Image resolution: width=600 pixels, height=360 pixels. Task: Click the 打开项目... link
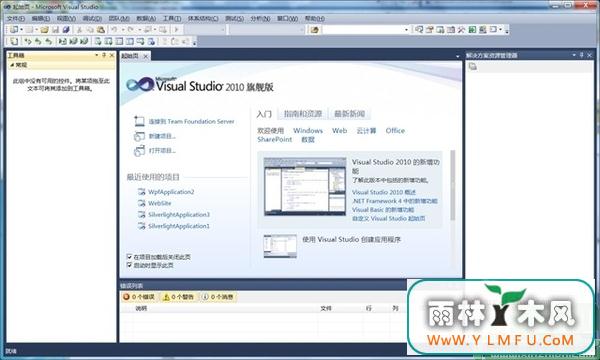tap(162, 151)
